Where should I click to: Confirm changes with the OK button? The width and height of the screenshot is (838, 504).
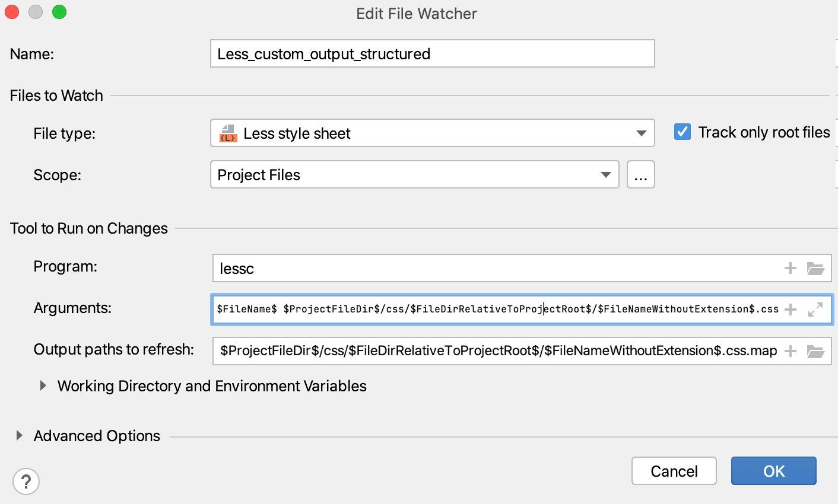click(773, 471)
